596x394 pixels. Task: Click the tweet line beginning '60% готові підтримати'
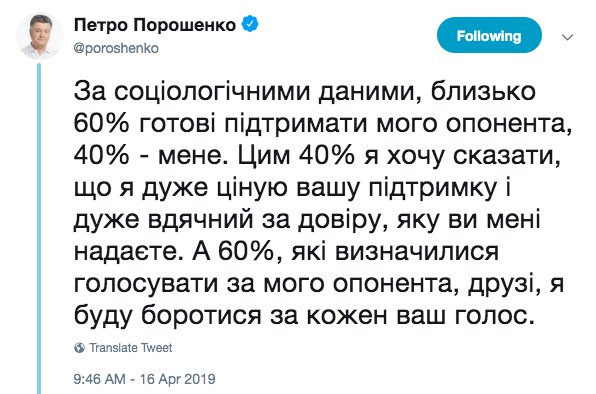click(x=323, y=124)
